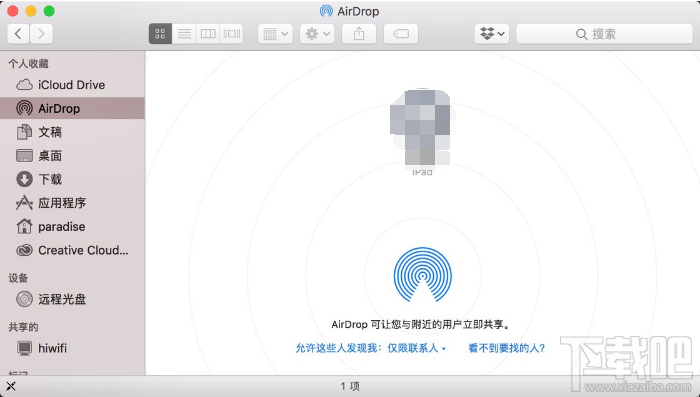This screenshot has height=397, width=700.
Task: Switch to column view
Action: (x=208, y=34)
